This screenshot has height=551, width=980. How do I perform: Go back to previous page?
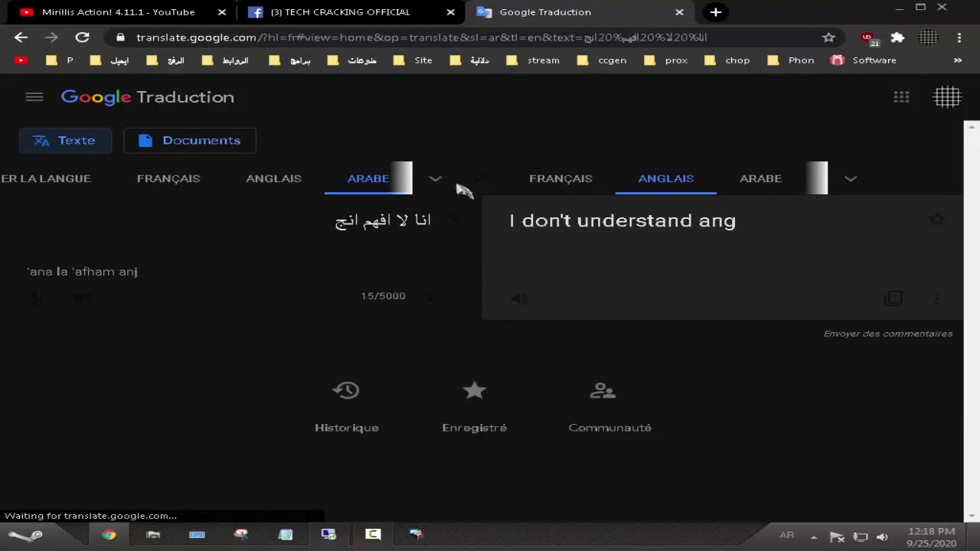click(21, 37)
